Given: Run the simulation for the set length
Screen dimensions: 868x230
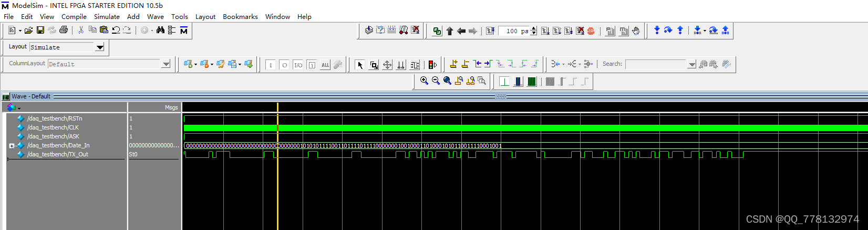Looking at the screenshot, I should coord(545,31).
